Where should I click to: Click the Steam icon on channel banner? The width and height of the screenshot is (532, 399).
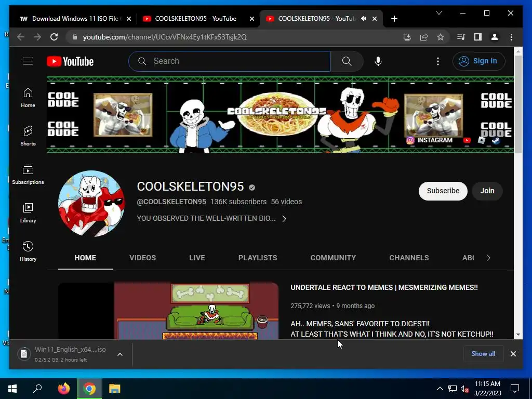tap(496, 140)
